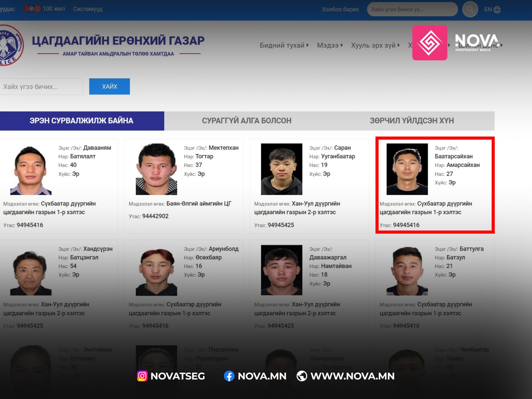
Task: Click the round search icon in top bar
Action: click(470, 9)
